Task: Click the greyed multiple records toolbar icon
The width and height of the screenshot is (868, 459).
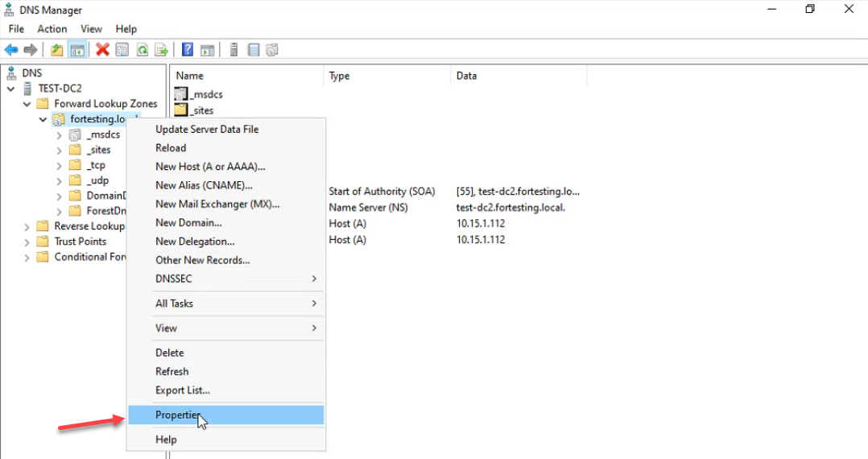Action: [272, 50]
